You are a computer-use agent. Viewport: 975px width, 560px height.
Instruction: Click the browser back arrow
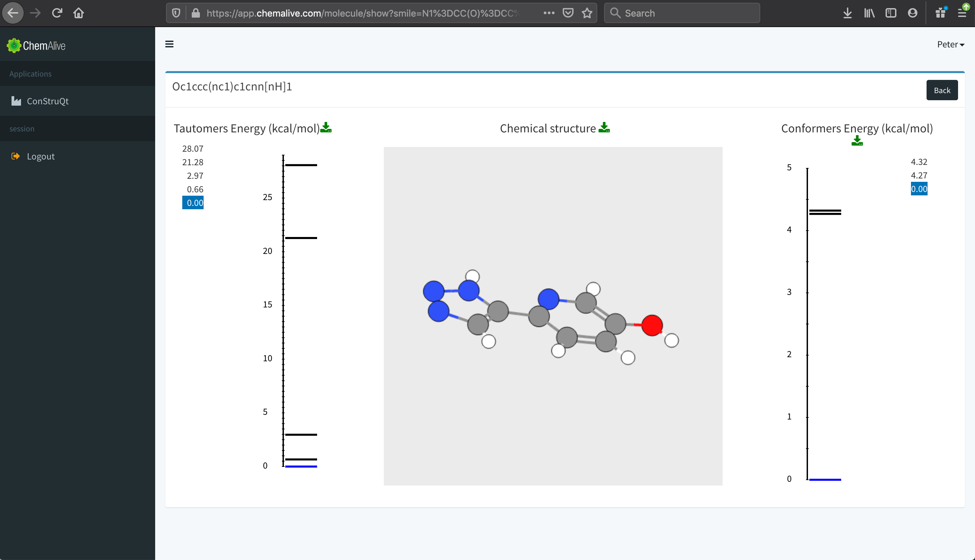pyautogui.click(x=13, y=13)
